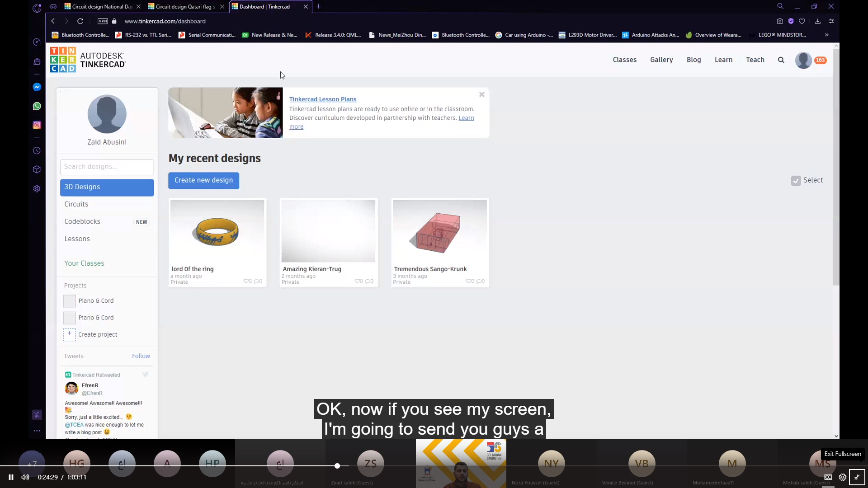
Task: Open the browser snapshot camera icon
Action: (x=780, y=21)
